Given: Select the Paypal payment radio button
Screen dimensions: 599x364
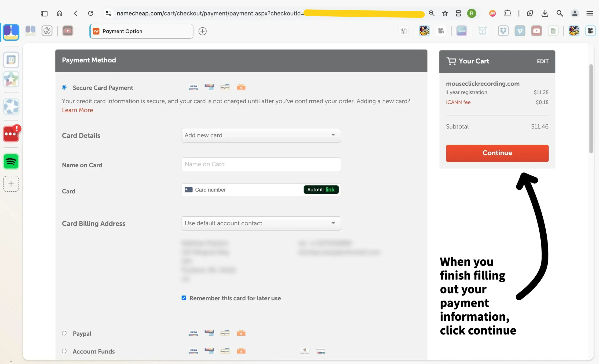Looking at the screenshot, I should click(64, 333).
